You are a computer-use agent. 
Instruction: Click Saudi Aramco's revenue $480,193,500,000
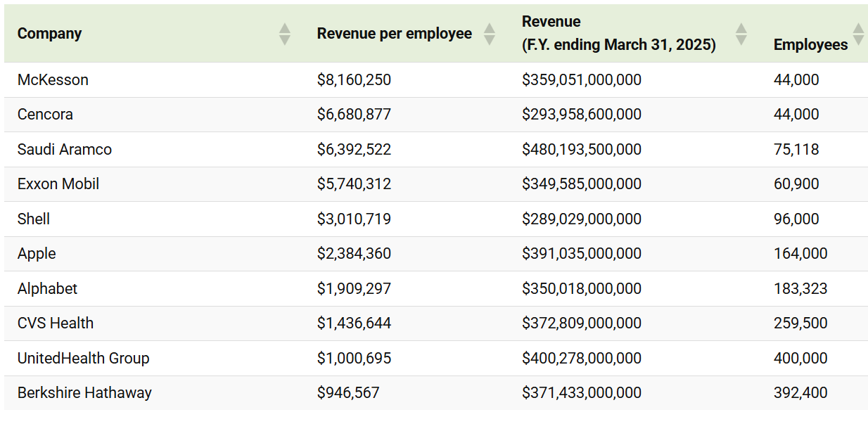581,149
